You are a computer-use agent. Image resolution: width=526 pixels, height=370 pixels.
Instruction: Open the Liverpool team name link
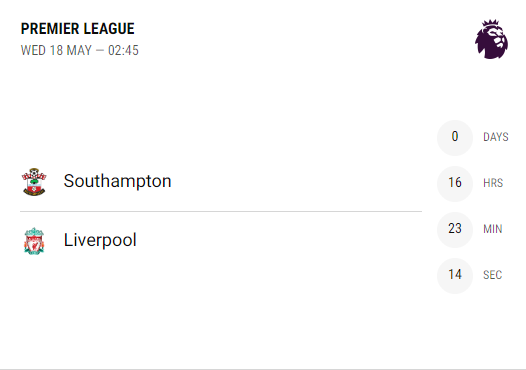pos(100,240)
